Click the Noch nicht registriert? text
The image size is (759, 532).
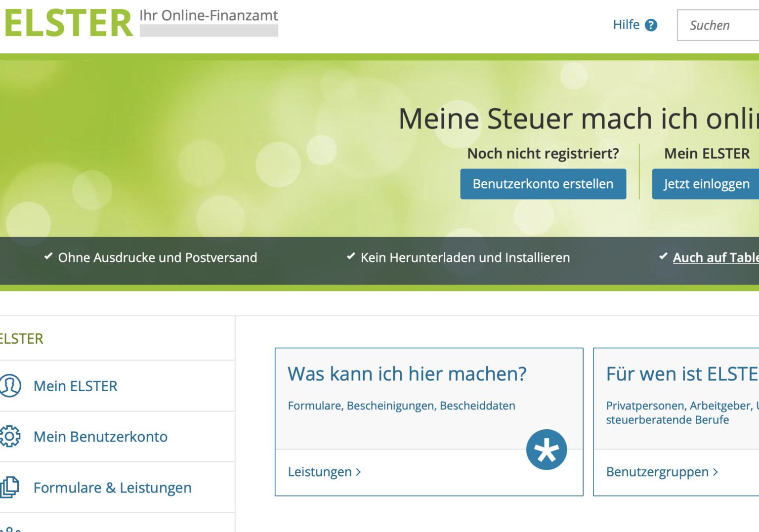[x=543, y=154]
